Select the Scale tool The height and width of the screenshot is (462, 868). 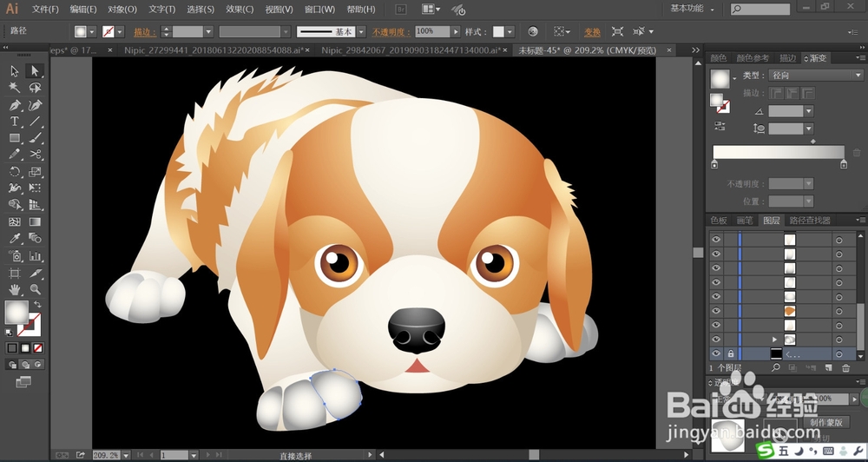35,172
